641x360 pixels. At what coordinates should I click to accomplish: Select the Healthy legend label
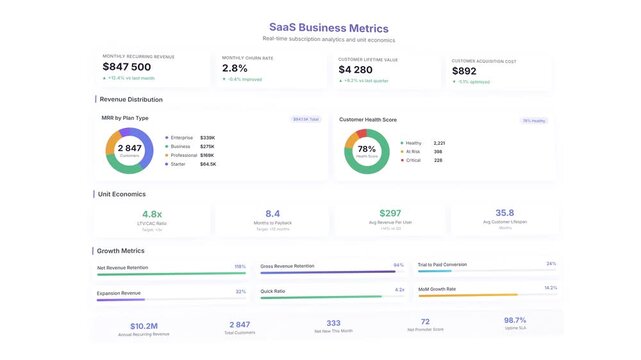click(413, 143)
